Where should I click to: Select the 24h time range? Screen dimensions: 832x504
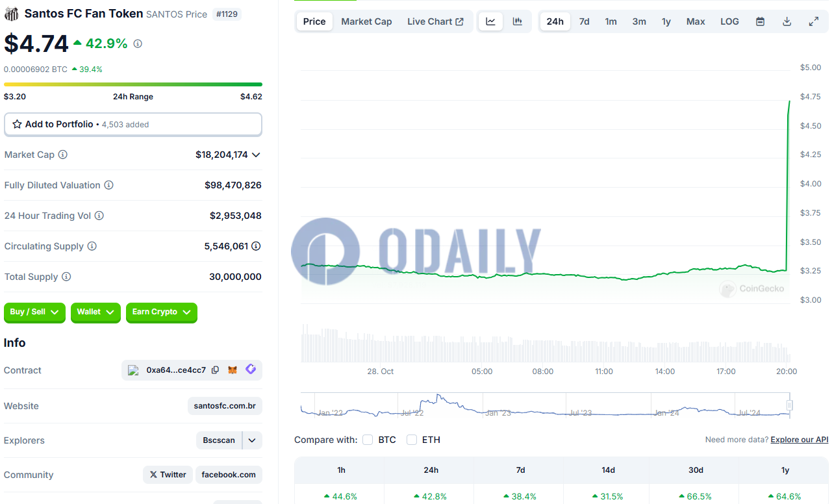(555, 21)
